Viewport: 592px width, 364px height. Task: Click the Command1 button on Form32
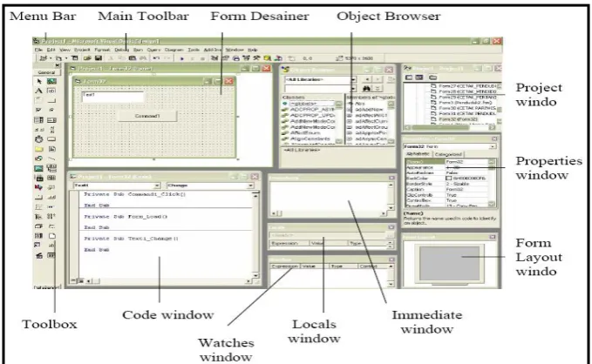(147, 116)
